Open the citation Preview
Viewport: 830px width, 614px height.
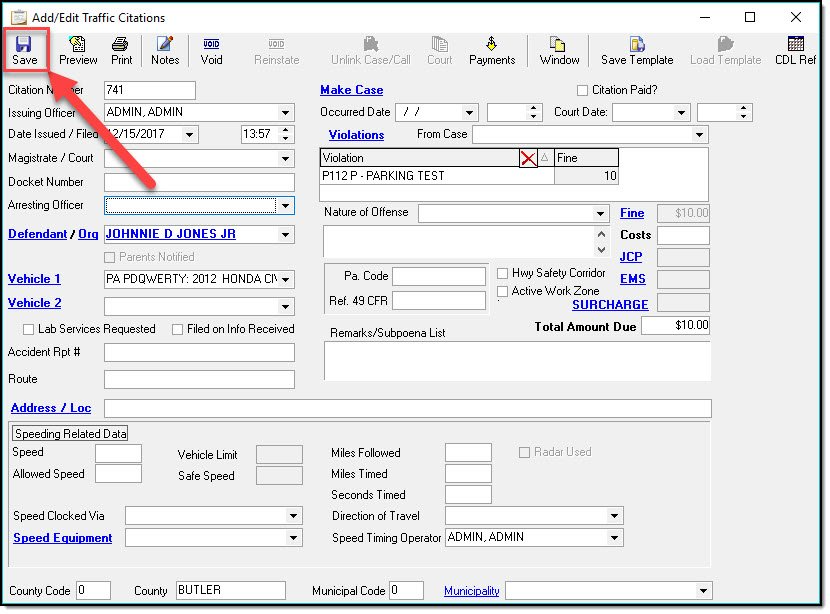point(77,50)
